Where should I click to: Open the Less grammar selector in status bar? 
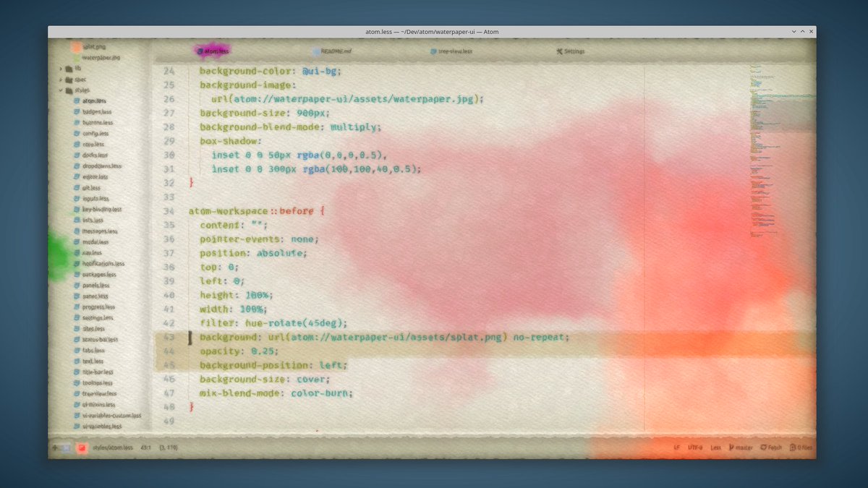click(715, 448)
